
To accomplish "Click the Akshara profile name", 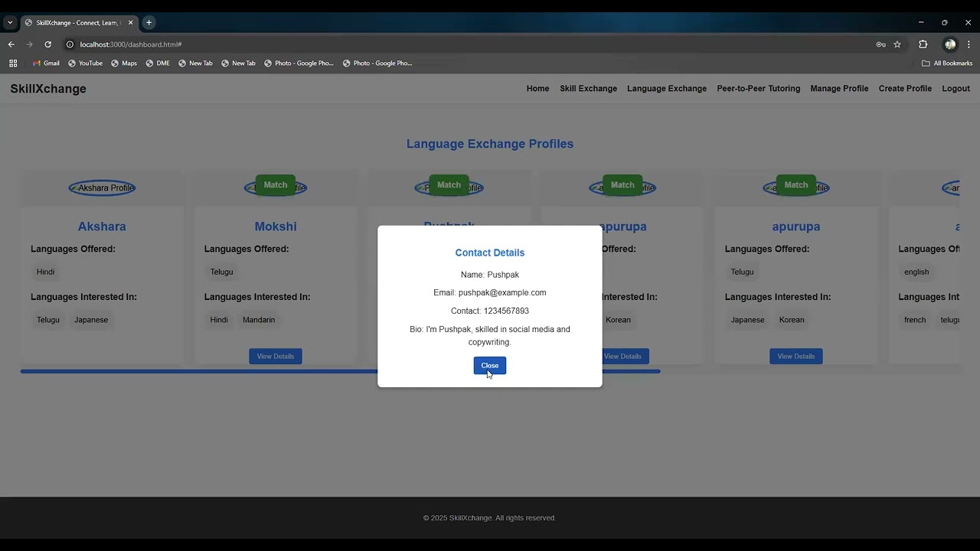I will click(x=102, y=227).
